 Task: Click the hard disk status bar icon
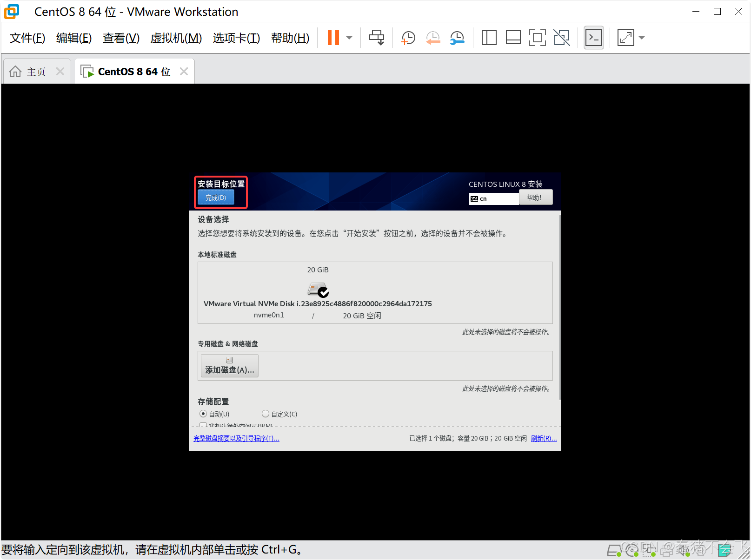pyautogui.click(x=615, y=550)
